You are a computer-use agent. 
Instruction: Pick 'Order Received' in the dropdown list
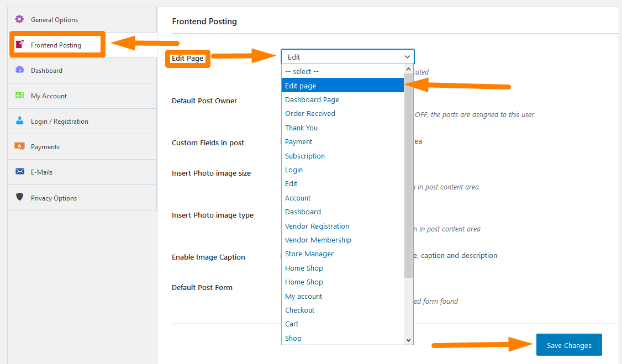pyautogui.click(x=342, y=113)
